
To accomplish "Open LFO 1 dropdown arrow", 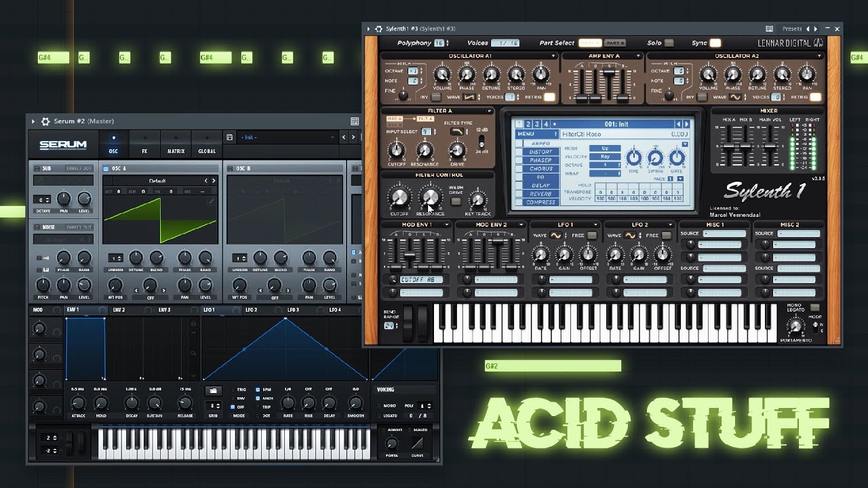I will [596, 224].
